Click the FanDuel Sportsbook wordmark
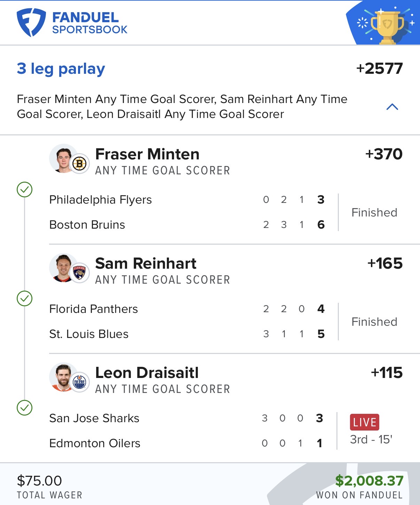The height and width of the screenshot is (505, 420). [90, 23]
